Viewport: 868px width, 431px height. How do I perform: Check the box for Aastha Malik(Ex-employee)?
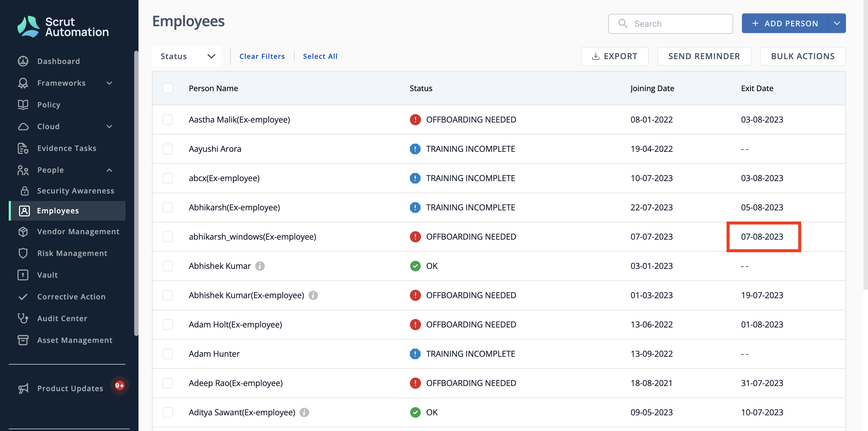(x=167, y=120)
